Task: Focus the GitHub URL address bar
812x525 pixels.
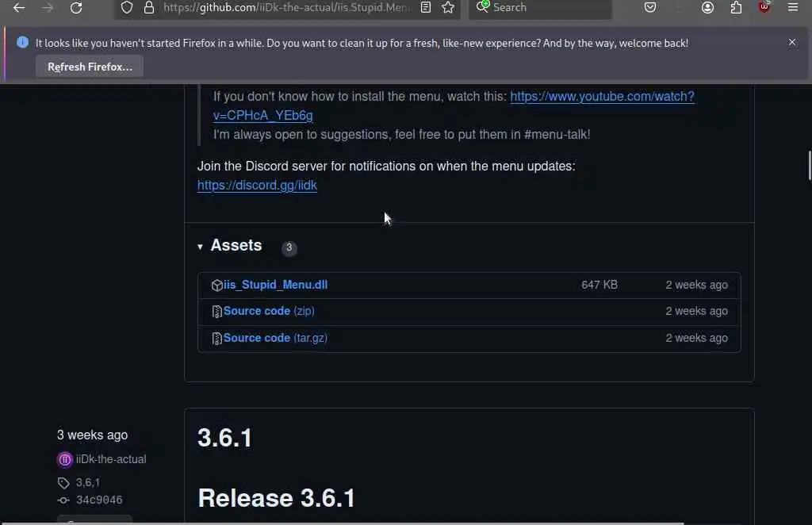Action: click(x=287, y=7)
